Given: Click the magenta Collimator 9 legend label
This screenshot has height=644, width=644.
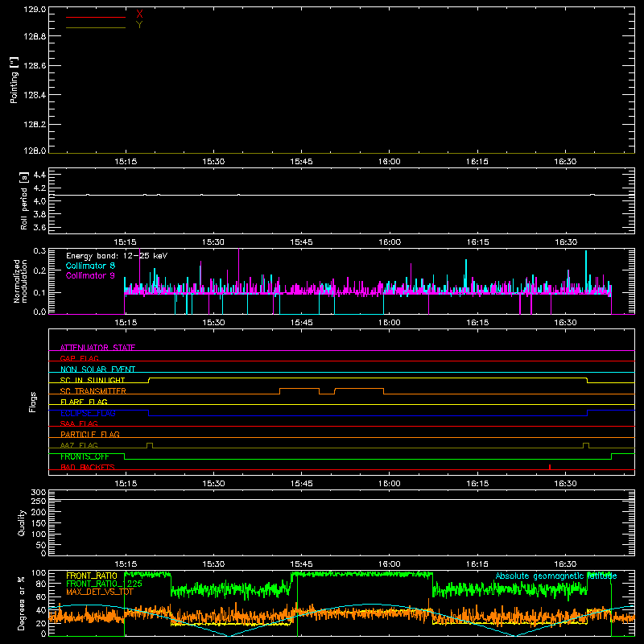Looking at the screenshot, I should [90, 275].
